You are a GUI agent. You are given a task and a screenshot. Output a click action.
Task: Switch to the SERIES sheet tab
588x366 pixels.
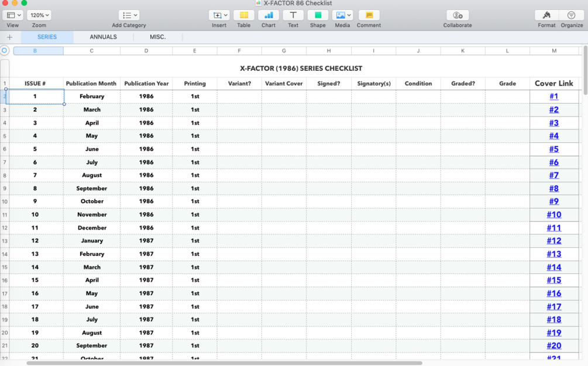(47, 37)
